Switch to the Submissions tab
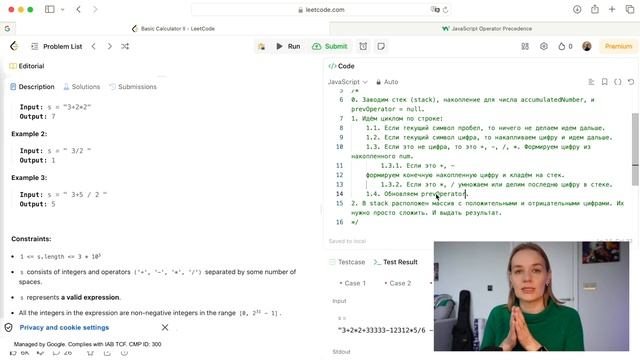Viewport: 640px width, 360px height. click(133, 87)
